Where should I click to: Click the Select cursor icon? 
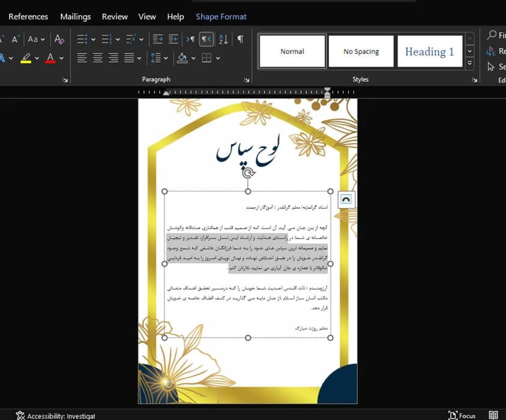coord(491,67)
